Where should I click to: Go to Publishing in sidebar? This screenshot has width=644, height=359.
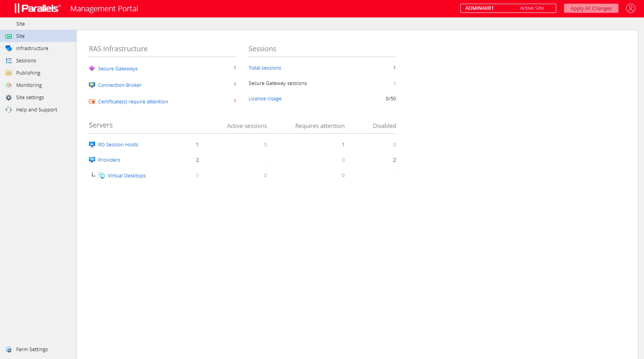[28, 73]
